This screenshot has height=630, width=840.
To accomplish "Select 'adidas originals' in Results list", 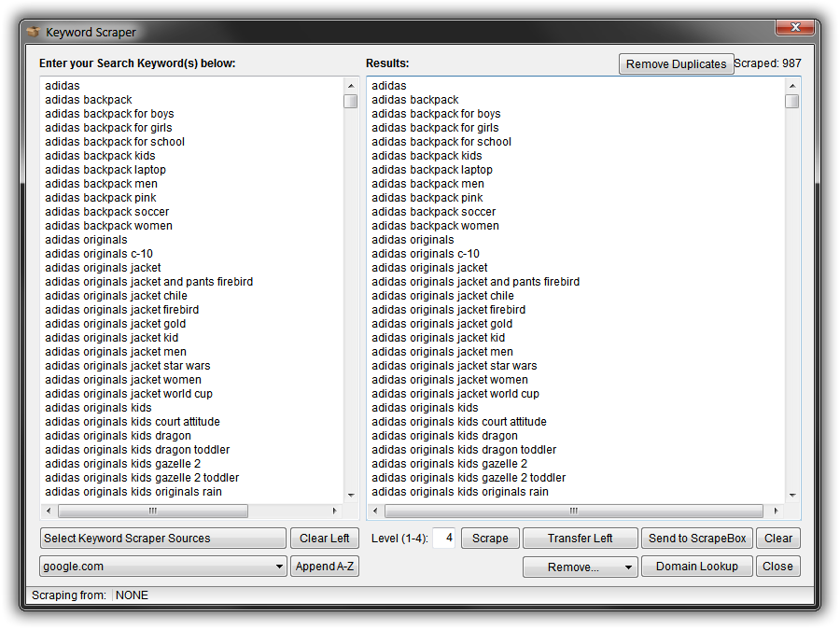I will click(x=413, y=240).
